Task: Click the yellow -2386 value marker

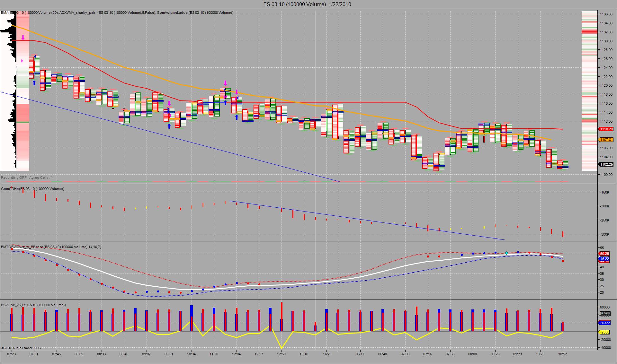Action: tap(604, 332)
